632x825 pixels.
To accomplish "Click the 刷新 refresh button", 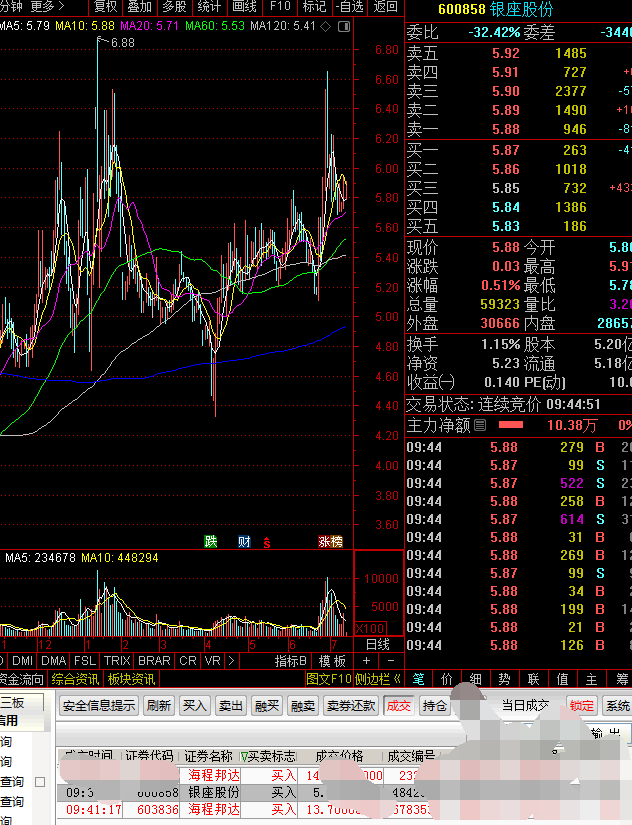I will pyautogui.click(x=159, y=706).
